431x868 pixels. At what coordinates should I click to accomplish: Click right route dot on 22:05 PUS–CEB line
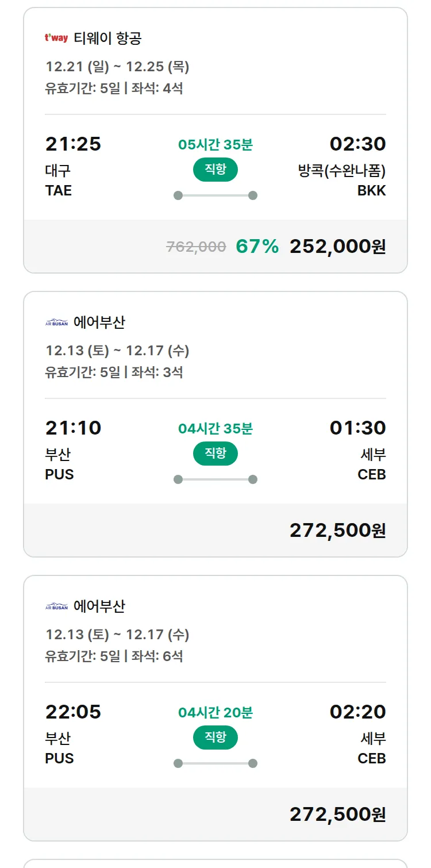coord(252,763)
